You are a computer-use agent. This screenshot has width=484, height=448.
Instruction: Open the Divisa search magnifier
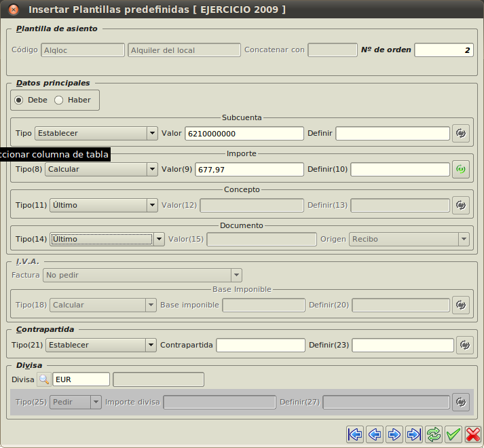click(44, 379)
